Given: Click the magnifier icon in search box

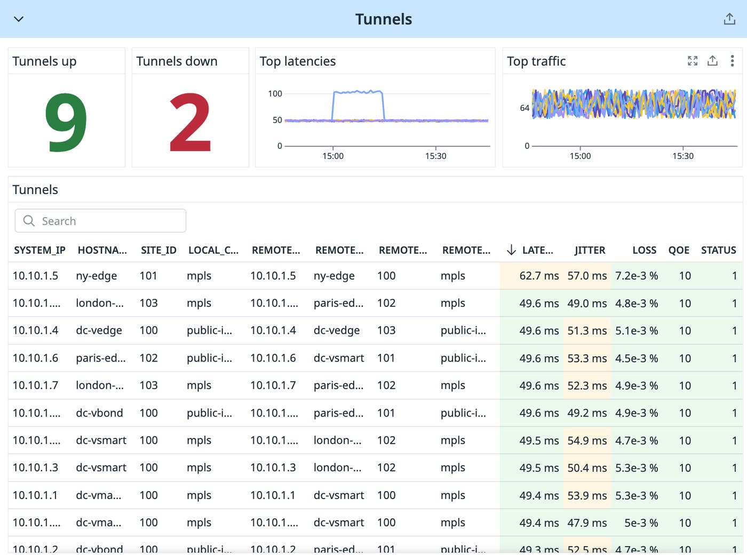Looking at the screenshot, I should click(x=29, y=221).
